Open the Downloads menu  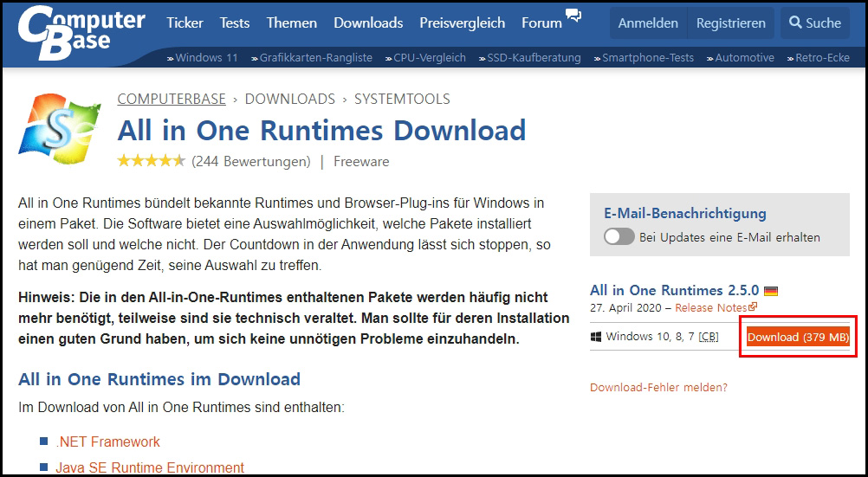point(368,23)
